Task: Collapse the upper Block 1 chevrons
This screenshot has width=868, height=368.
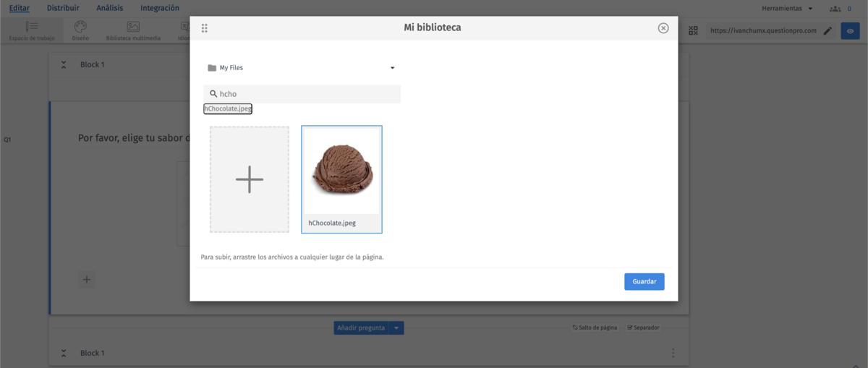Action: pyautogui.click(x=64, y=64)
